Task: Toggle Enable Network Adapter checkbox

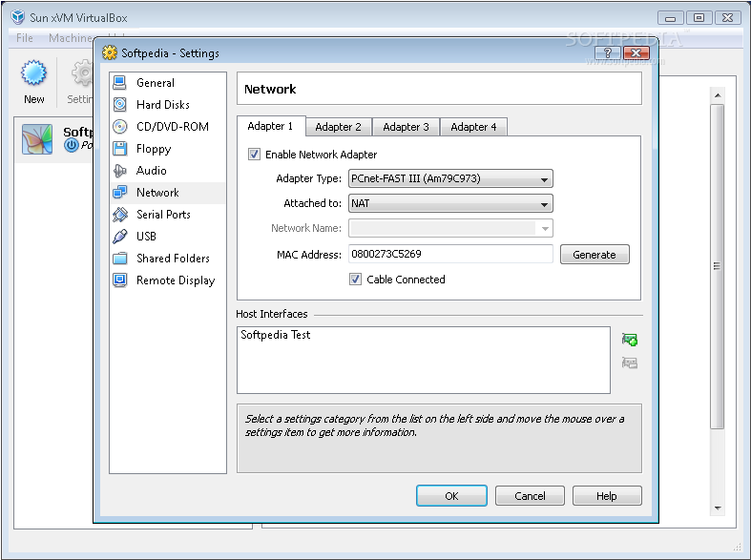Action: click(x=254, y=155)
